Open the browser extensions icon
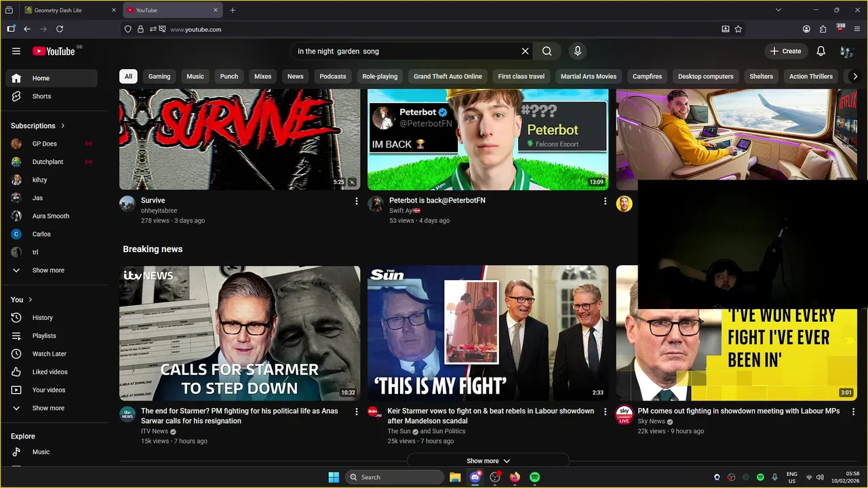The height and width of the screenshot is (488, 868). [823, 29]
